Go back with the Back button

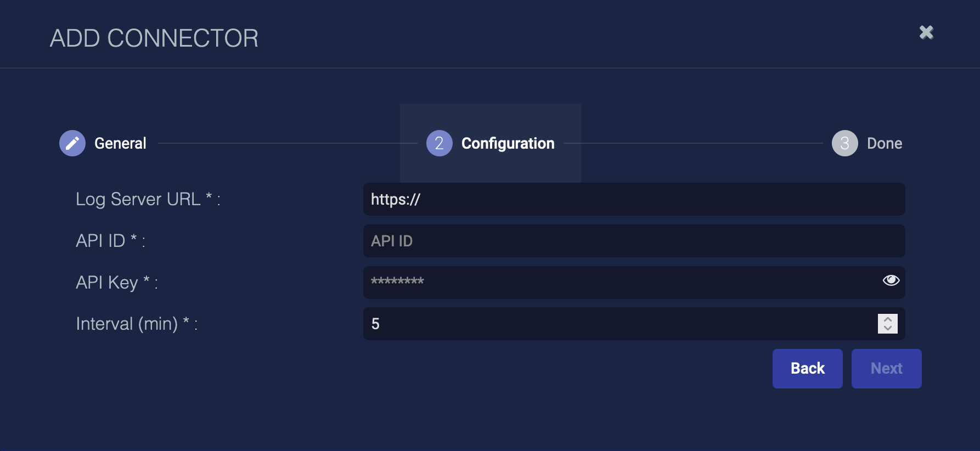(x=808, y=369)
